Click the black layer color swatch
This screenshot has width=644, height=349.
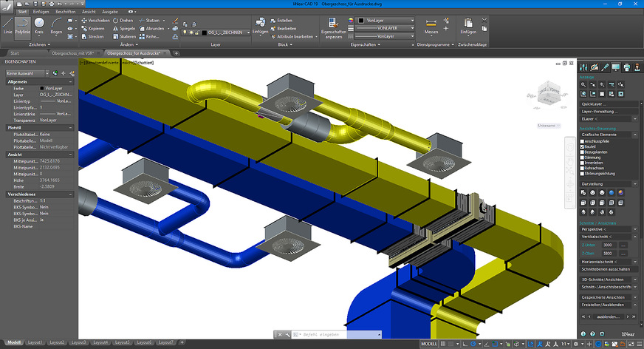pyautogui.click(x=204, y=33)
